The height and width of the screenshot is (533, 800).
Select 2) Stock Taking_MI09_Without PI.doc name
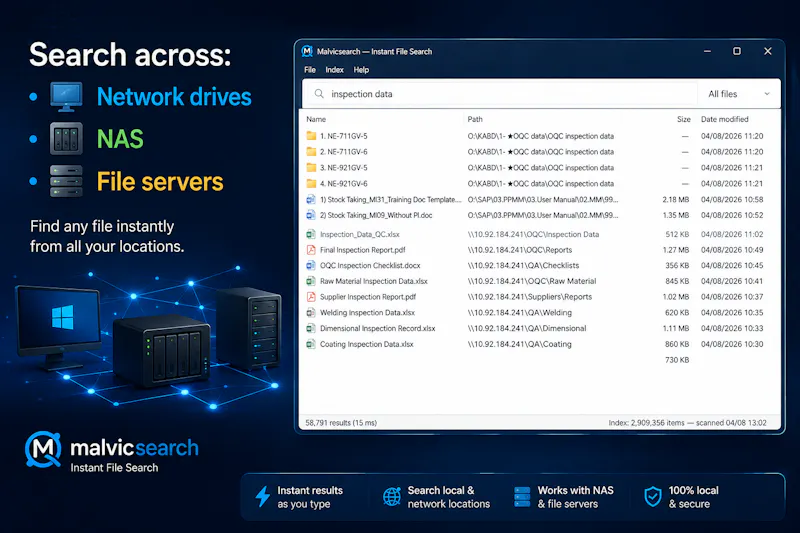point(376,215)
